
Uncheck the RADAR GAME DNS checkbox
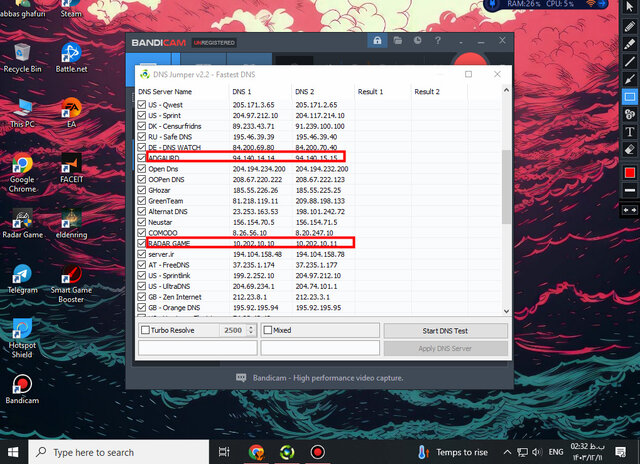[x=141, y=242]
